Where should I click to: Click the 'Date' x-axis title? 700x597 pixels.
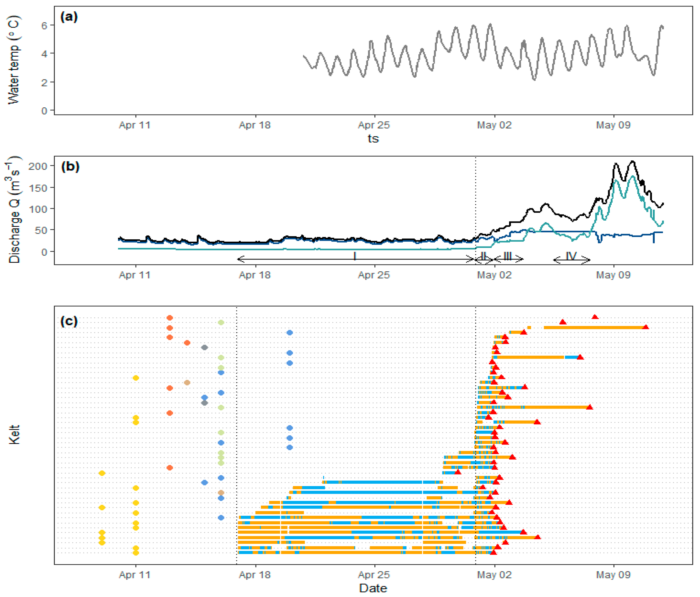[x=373, y=588]
